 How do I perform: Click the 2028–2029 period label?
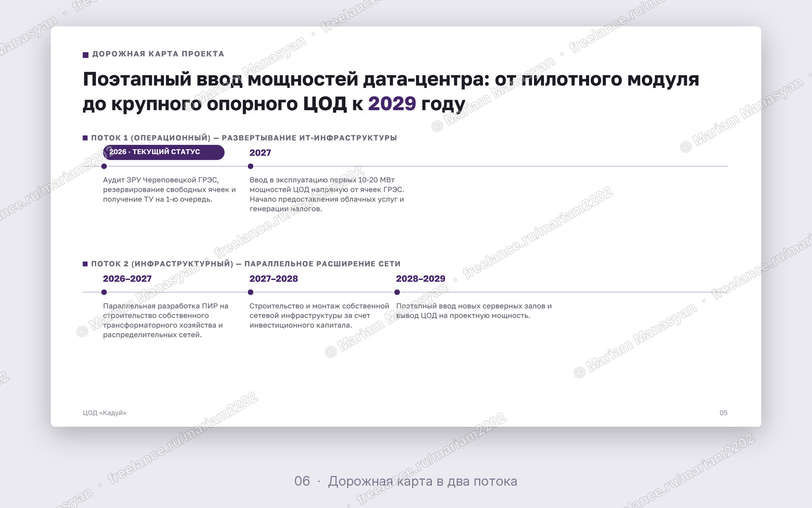click(x=420, y=279)
